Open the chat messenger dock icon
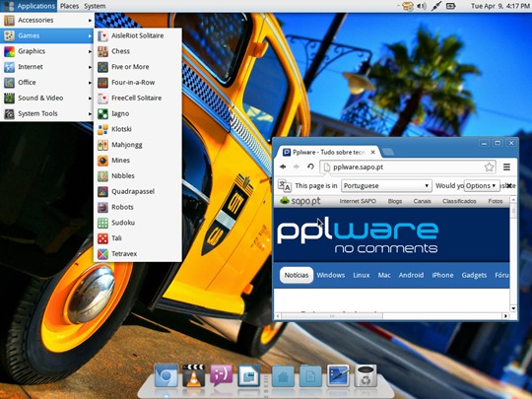 click(x=222, y=375)
